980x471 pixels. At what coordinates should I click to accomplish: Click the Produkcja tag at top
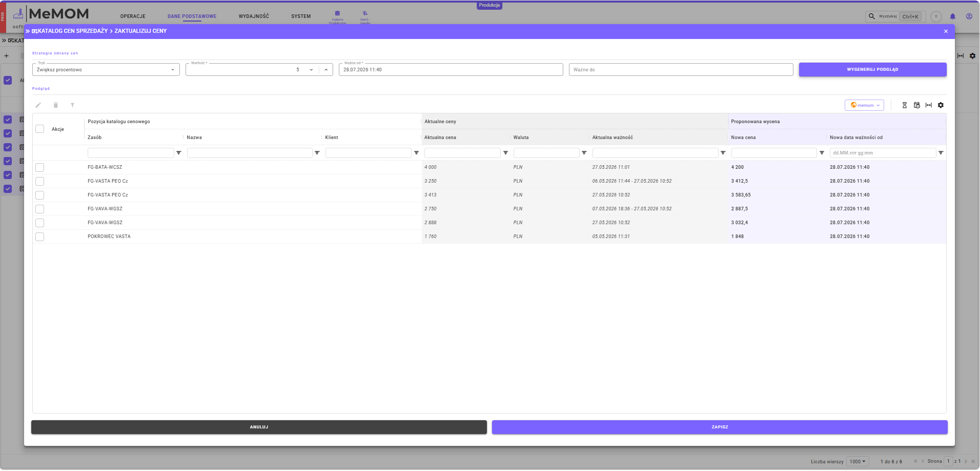click(489, 5)
